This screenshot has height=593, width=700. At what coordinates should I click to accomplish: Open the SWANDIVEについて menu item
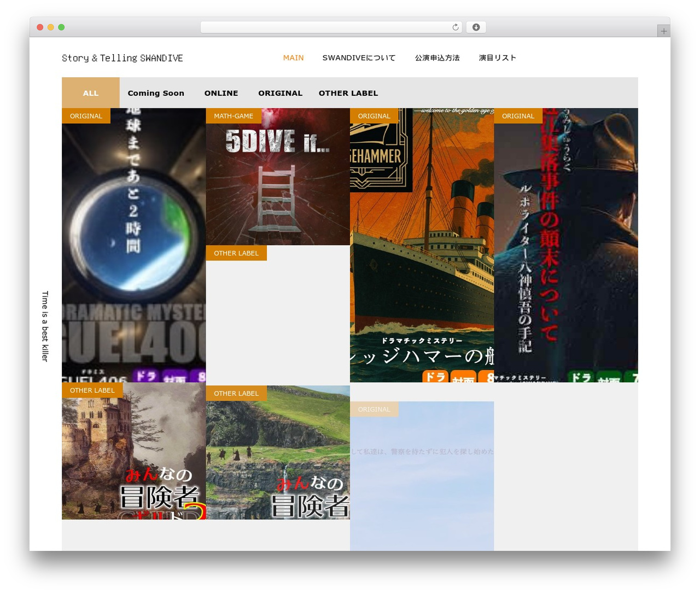coord(359,57)
